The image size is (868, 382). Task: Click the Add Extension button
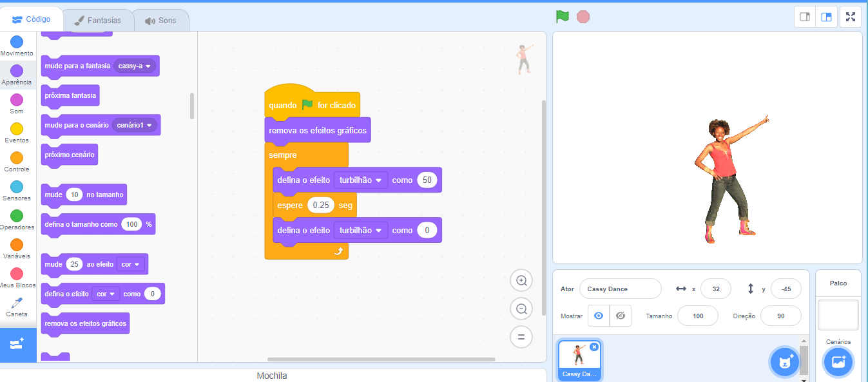[x=17, y=345]
